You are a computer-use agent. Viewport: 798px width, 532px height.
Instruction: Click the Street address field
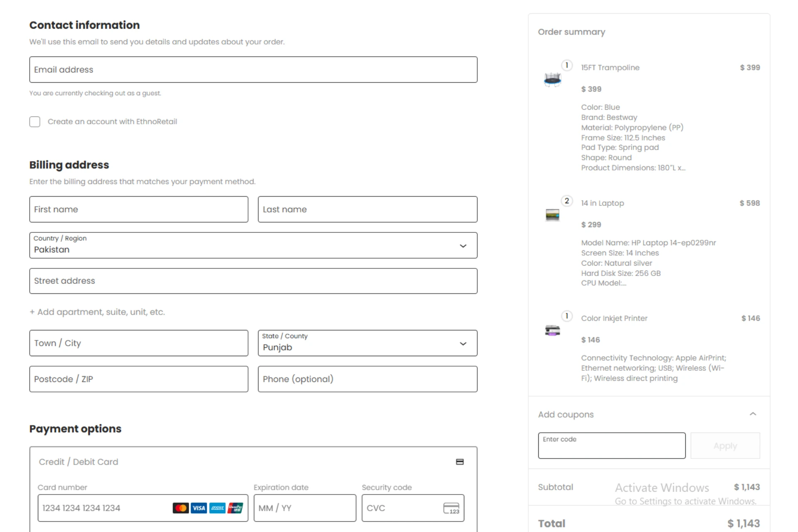pyautogui.click(x=253, y=281)
